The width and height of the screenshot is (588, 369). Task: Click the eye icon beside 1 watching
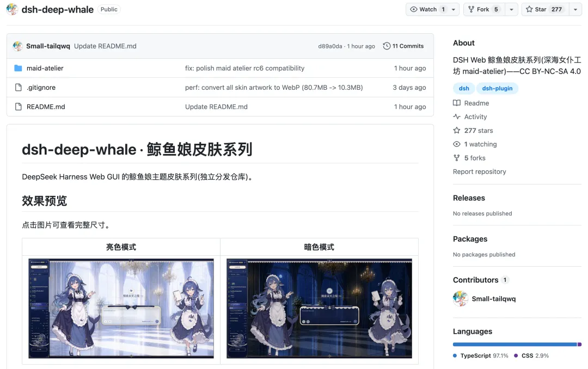tap(457, 144)
